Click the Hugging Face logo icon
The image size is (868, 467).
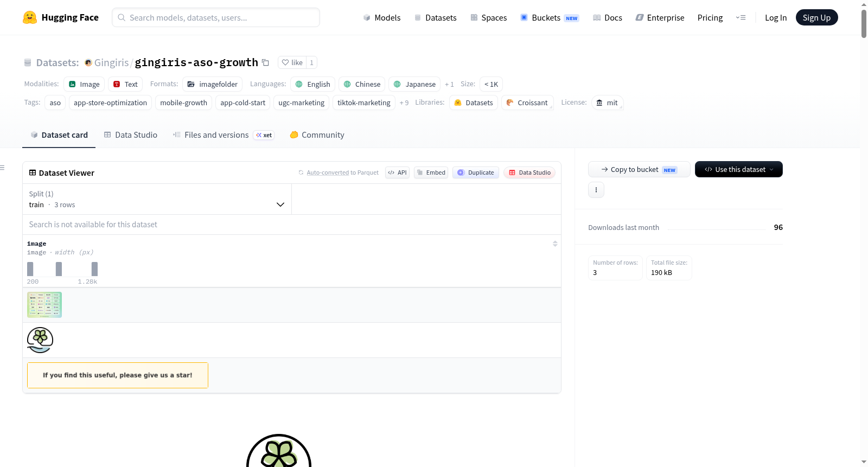(x=30, y=17)
